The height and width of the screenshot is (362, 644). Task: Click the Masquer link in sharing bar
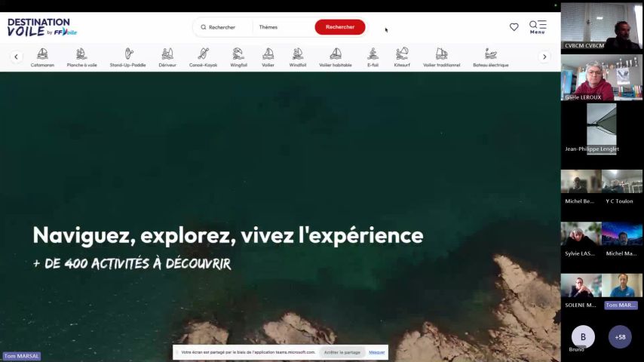[x=376, y=352]
